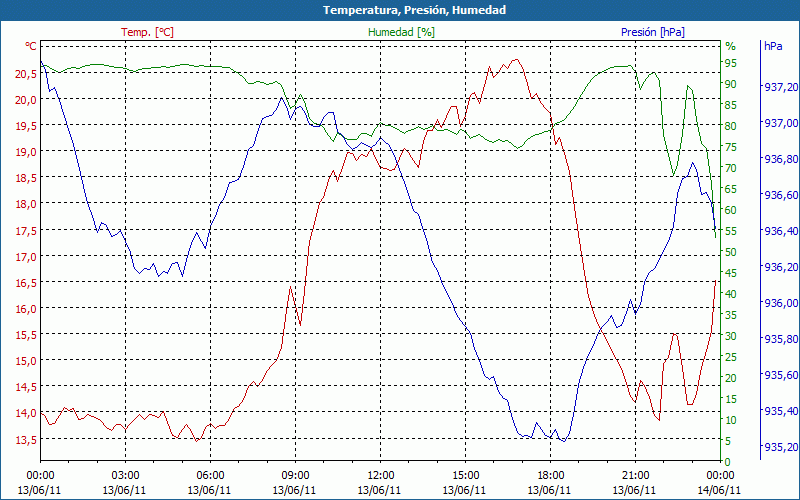Screen dimensions: 800x500
Task: Click the 16,0 temperature axis value
Action: [26, 309]
